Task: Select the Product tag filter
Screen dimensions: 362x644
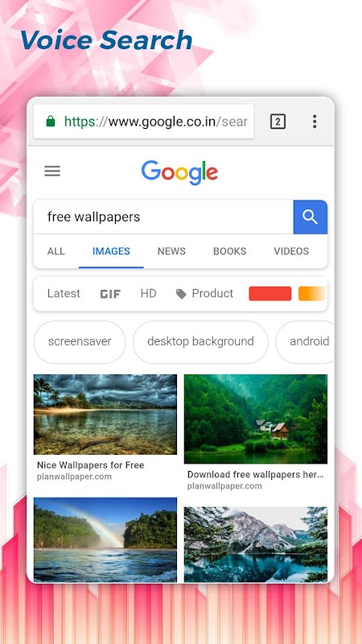Action: pyautogui.click(x=204, y=293)
